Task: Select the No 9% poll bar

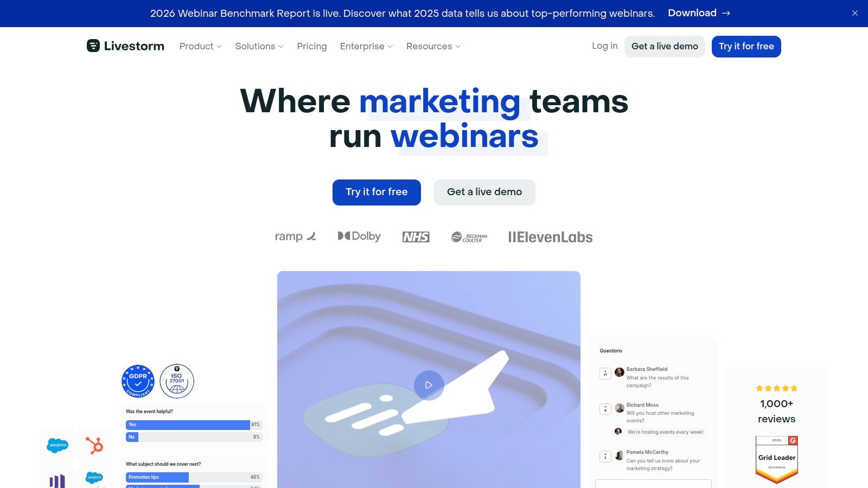Action: [194, 437]
